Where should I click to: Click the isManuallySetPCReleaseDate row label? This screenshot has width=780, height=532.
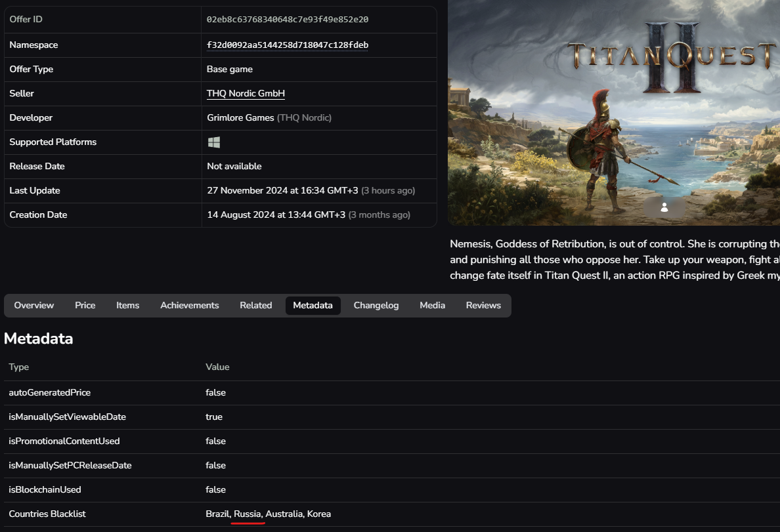pyautogui.click(x=70, y=466)
